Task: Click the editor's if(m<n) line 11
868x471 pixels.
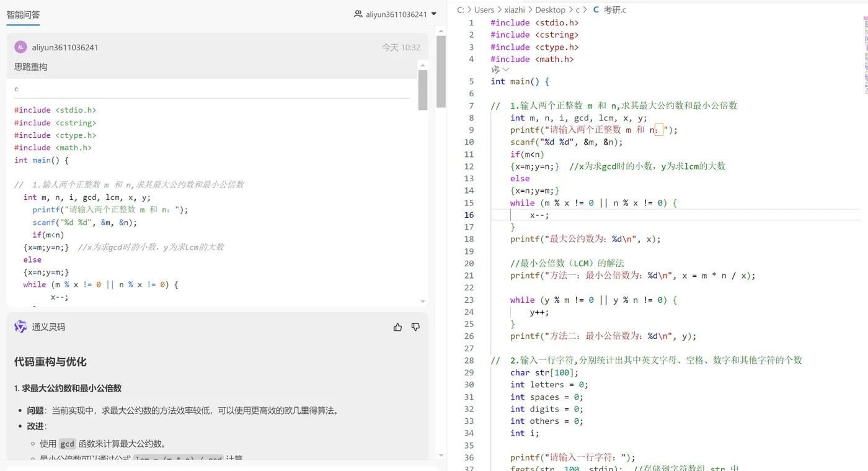Action: [x=527, y=155]
